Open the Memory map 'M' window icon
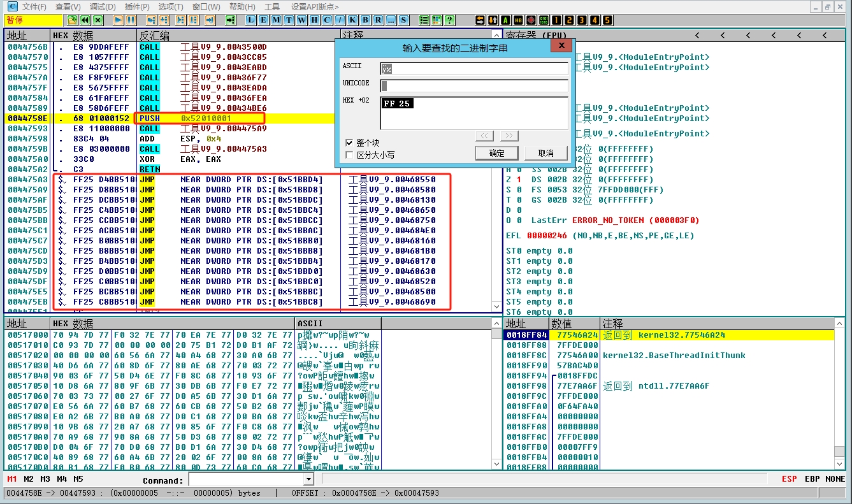This screenshot has width=852, height=504. click(276, 20)
